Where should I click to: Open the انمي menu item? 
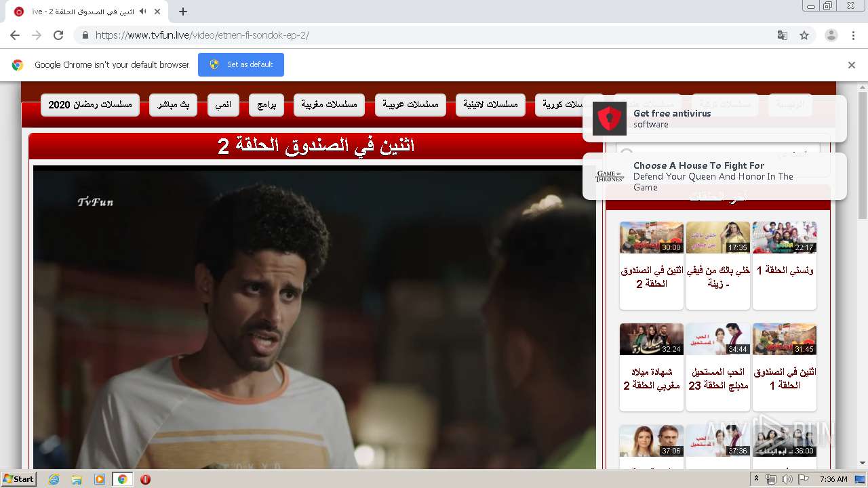(x=223, y=105)
